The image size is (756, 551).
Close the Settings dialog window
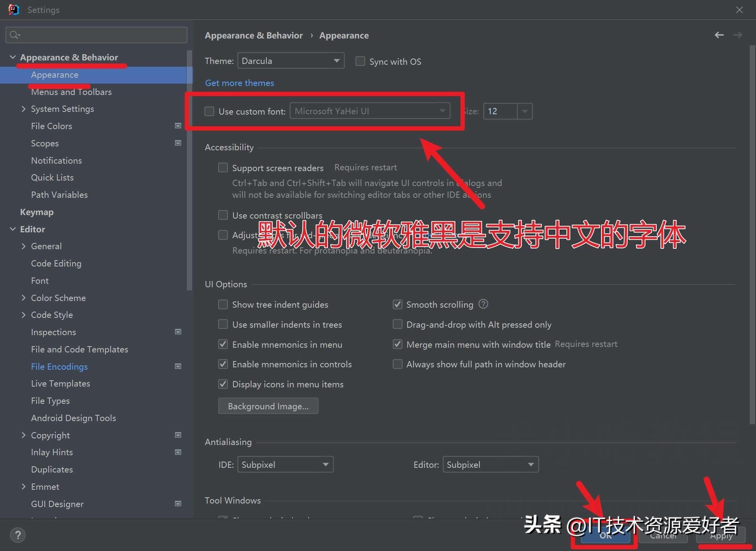tap(739, 9)
